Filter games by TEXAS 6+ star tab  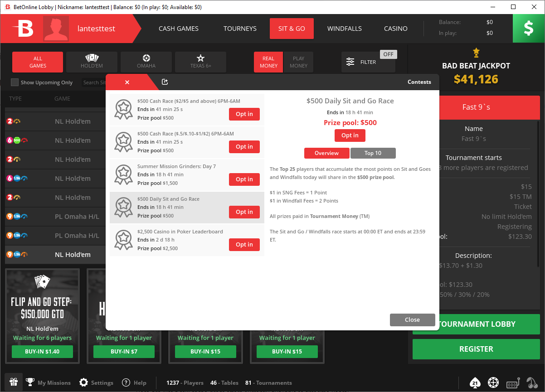coord(200,62)
